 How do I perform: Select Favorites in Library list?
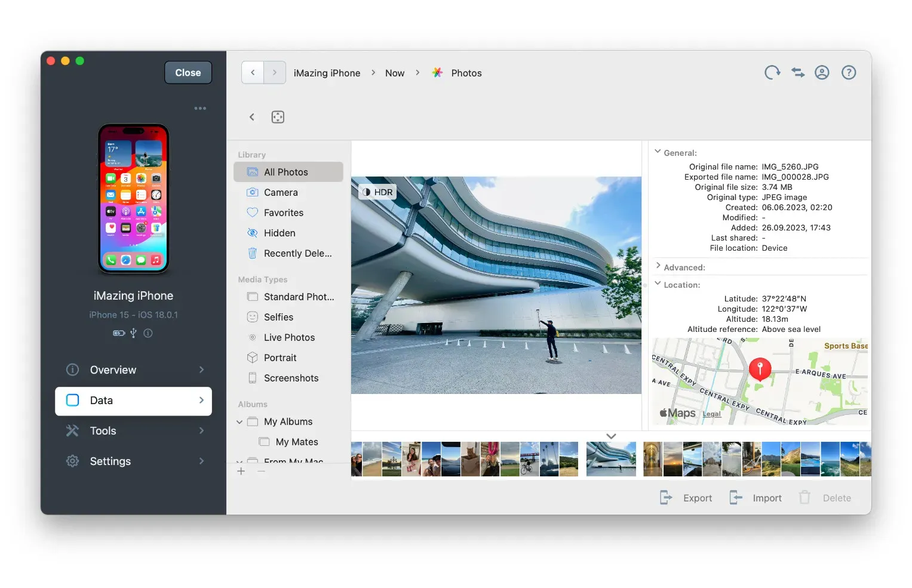[284, 213]
